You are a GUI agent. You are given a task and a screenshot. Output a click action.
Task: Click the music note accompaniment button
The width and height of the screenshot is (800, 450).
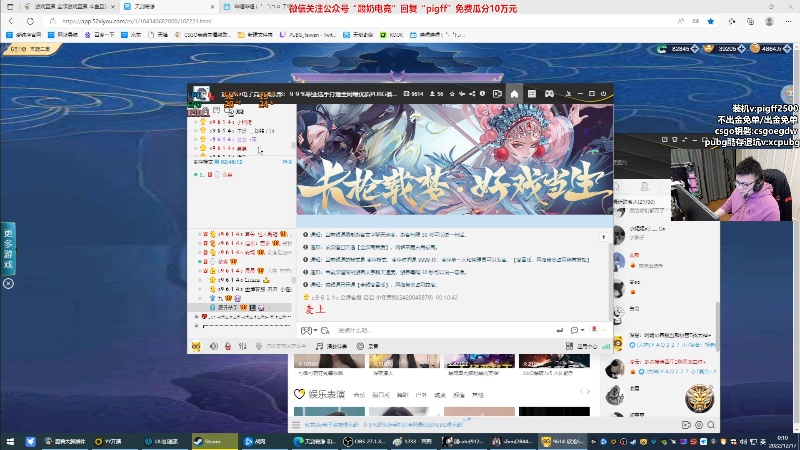tap(332, 346)
